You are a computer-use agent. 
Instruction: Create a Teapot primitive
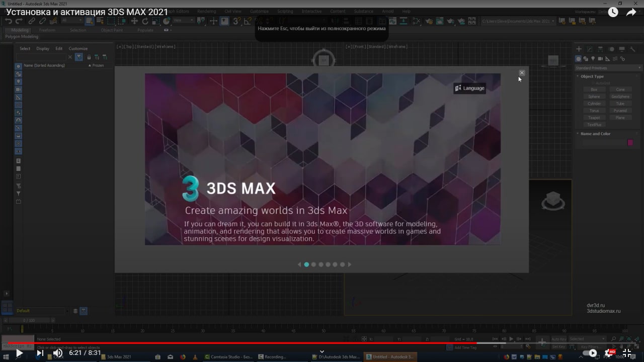coord(594,118)
